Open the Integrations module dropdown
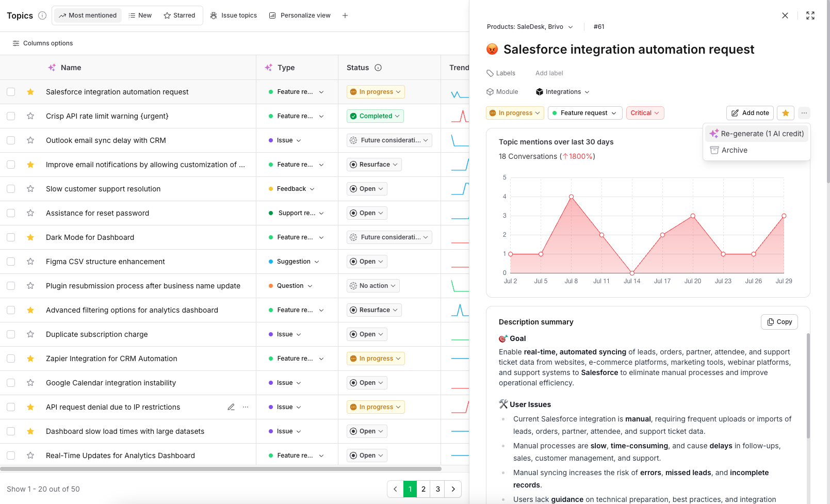This screenshot has width=830, height=504. (x=563, y=92)
